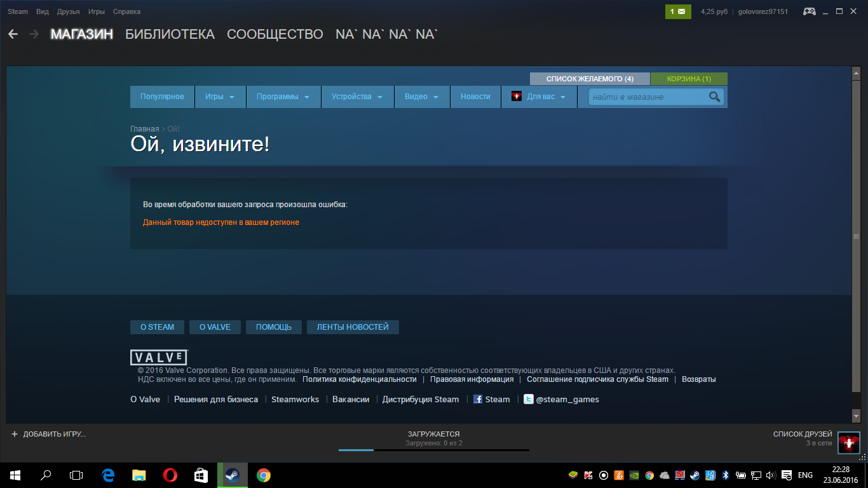Viewport: 868px width, 488px height.
Task: Click the wallet balance 4,25 руб
Action: click(714, 11)
